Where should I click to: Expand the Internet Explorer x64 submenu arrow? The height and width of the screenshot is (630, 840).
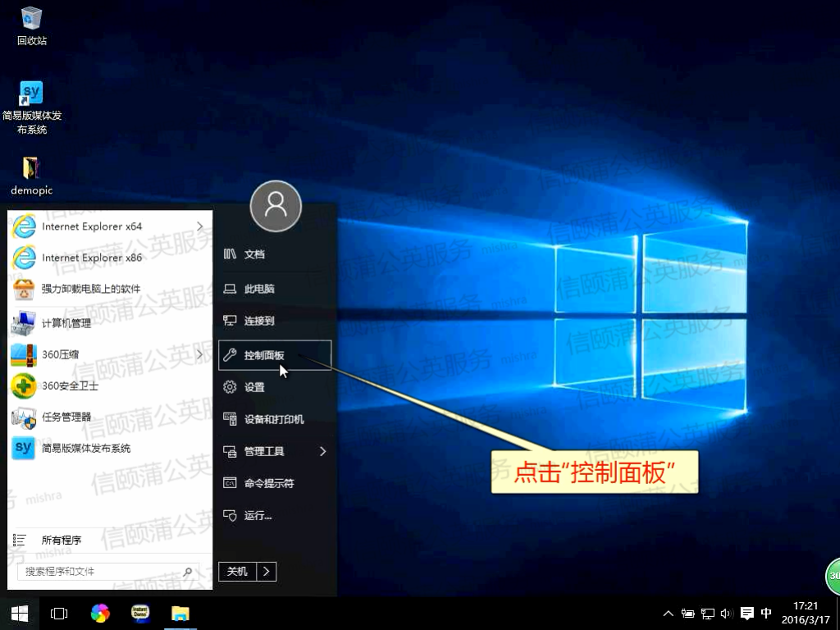click(x=199, y=226)
